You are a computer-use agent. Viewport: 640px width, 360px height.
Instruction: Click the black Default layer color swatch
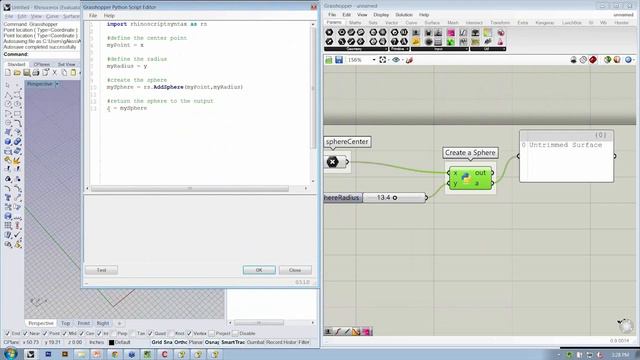click(111, 342)
